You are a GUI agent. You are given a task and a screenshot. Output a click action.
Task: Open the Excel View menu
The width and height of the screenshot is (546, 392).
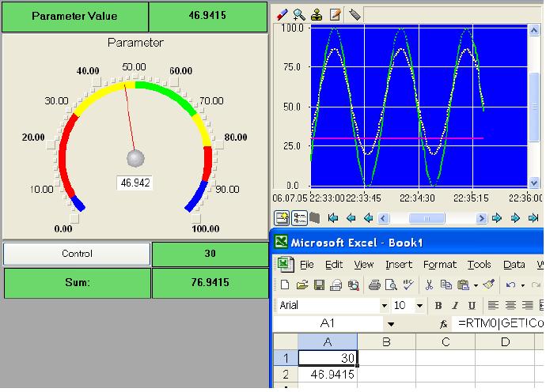pyautogui.click(x=363, y=265)
